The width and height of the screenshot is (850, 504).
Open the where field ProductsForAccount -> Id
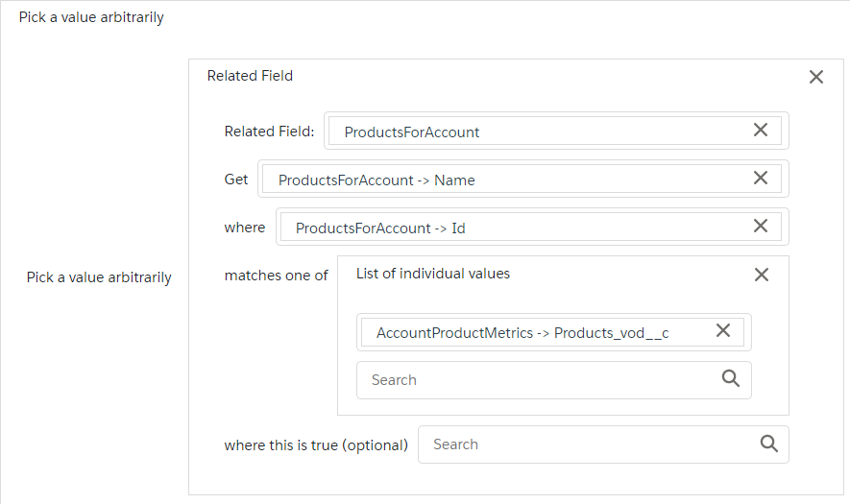(x=509, y=228)
